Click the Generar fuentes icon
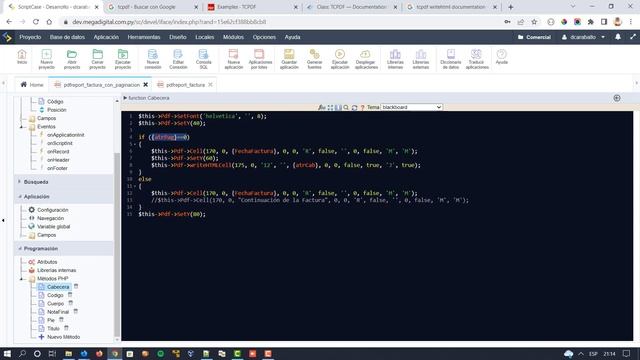 [x=314, y=59]
